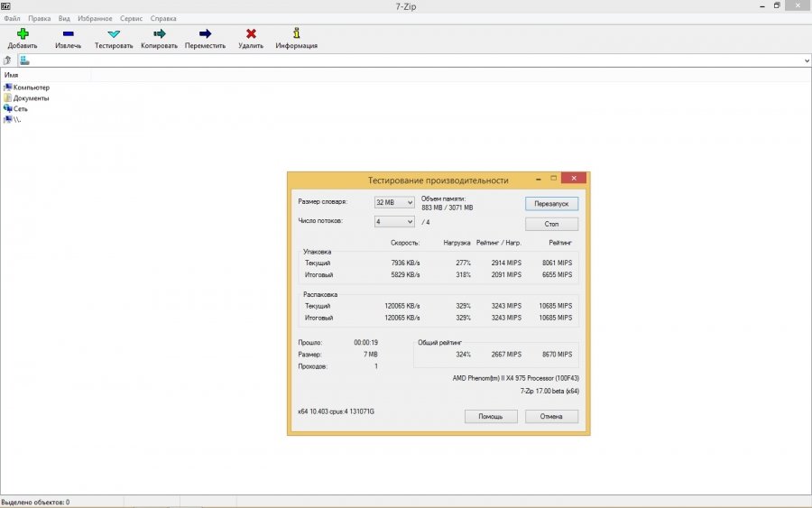812x508 pixels.
Task: Select the Компьютер item in file list
Action: coord(26,88)
